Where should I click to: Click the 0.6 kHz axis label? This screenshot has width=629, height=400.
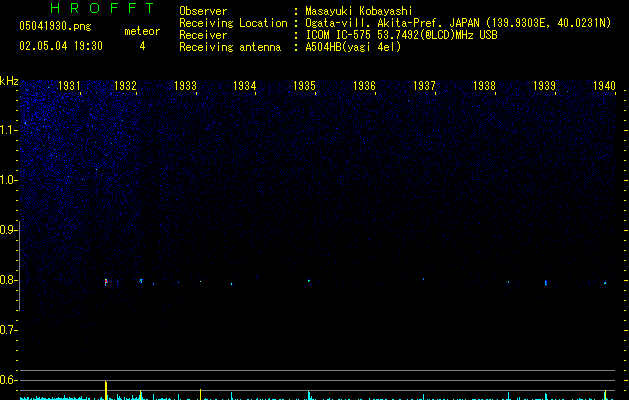[x=8, y=380]
